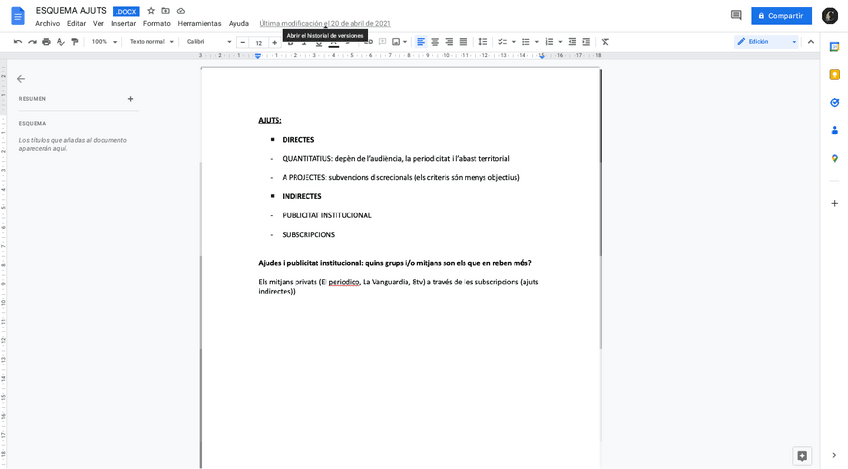Viewport: 848px width, 469px height.
Task: Decrease font size with minus button
Action: pyautogui.click(x=243, y=42)
